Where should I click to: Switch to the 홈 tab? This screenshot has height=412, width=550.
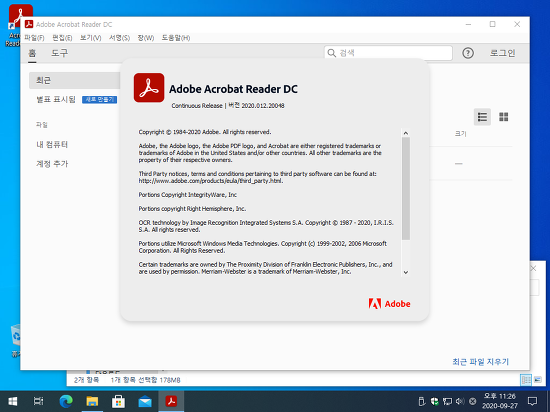pos(32,53)
